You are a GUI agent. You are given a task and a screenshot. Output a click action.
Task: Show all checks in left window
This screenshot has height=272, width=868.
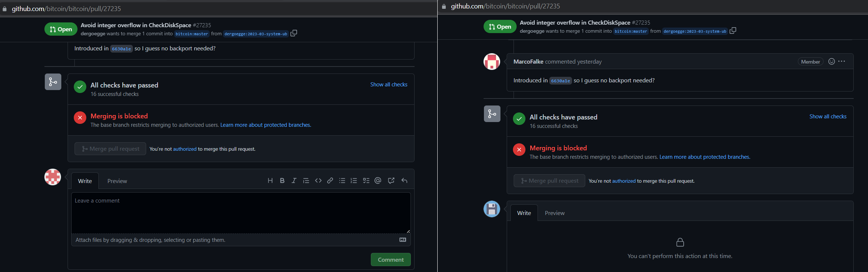(389, 84)
